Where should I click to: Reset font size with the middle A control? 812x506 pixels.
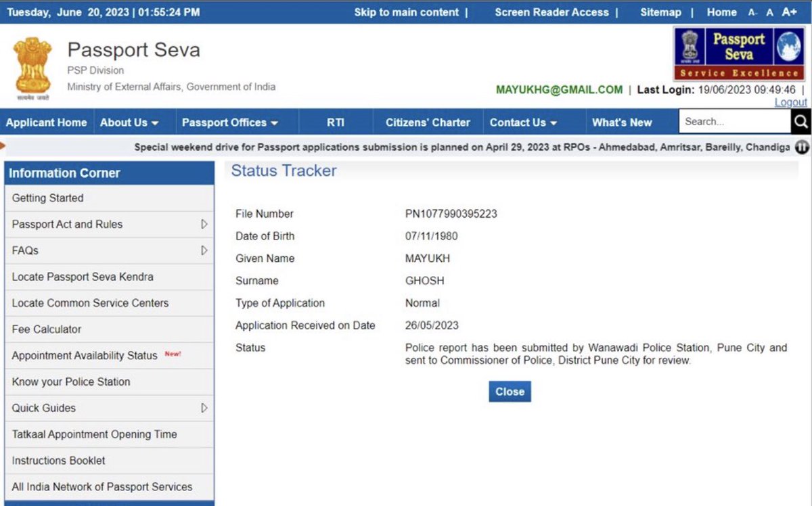click(769, 12)
